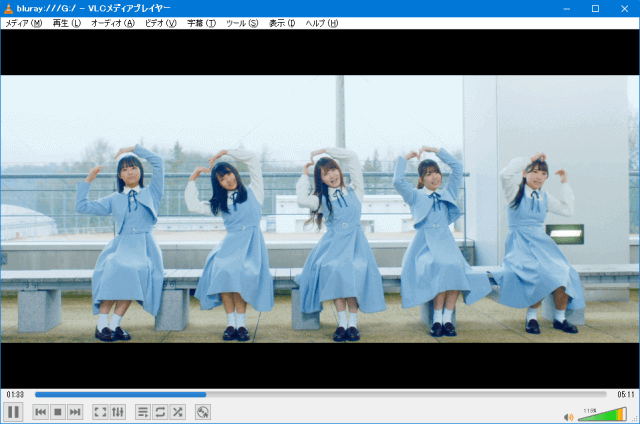The image size is (640, 424).
Task: Stop the video playback
Action: [x=58, y=412]
